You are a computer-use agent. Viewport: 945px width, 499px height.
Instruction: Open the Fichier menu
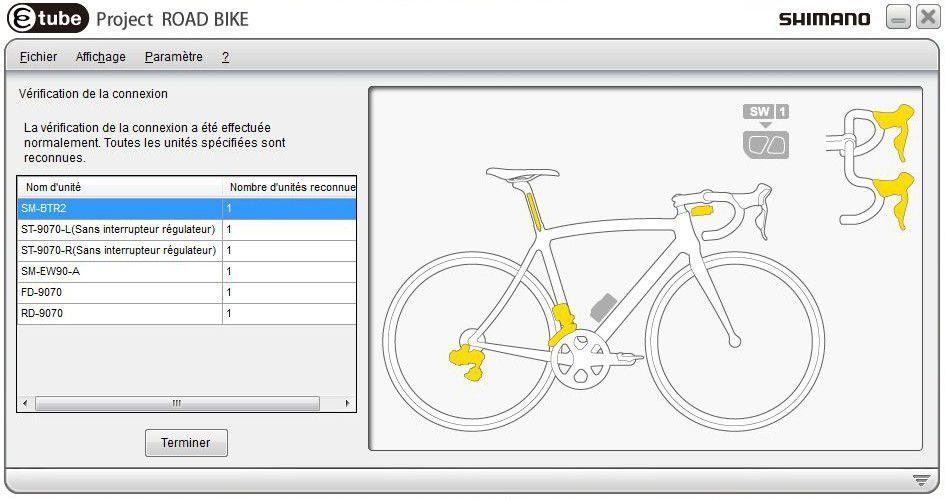pos(38,57)
